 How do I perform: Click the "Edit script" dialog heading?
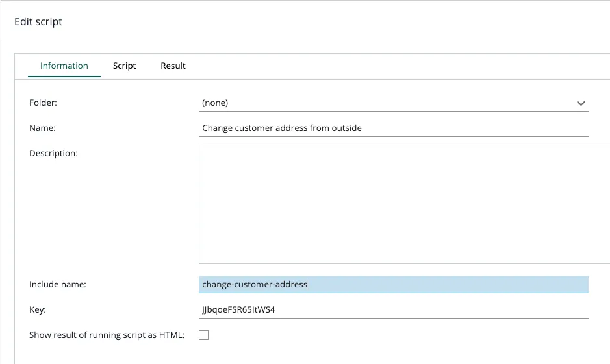(38, 22)
